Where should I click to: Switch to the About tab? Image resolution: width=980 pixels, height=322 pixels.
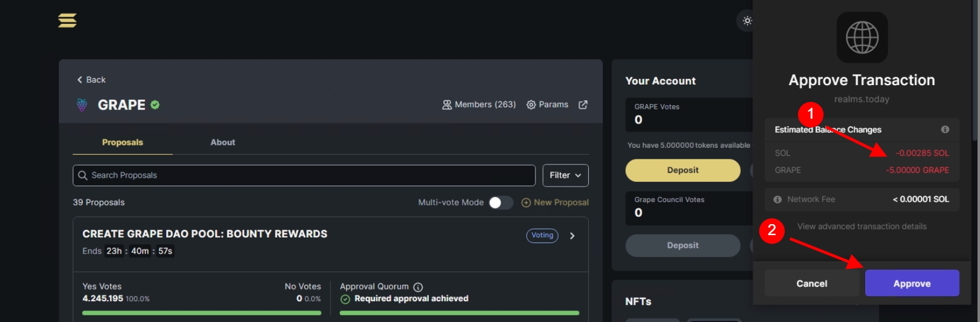coord(223,142)
